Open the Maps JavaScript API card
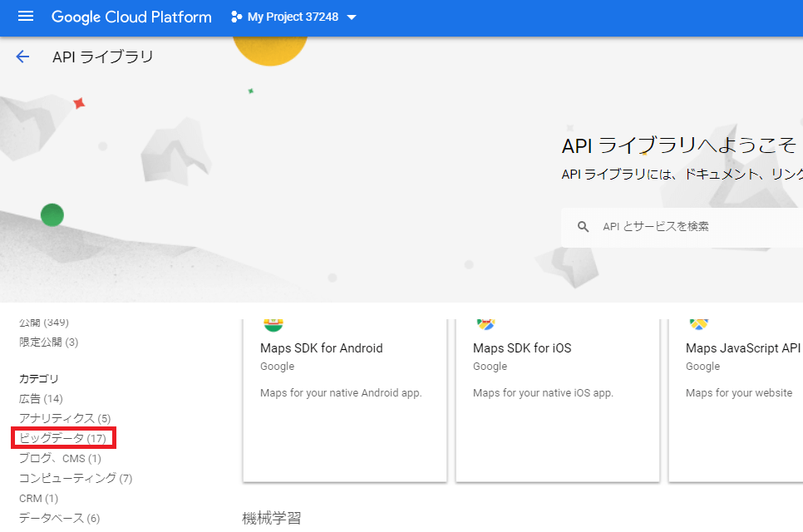803x532 pixels. click(736, 400)
